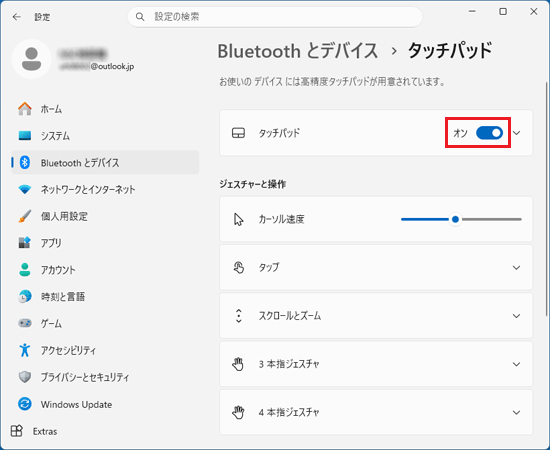Click the Bluetooth icon in sidebar
This screenshot has height=450, width=550.
pos(25,162)
